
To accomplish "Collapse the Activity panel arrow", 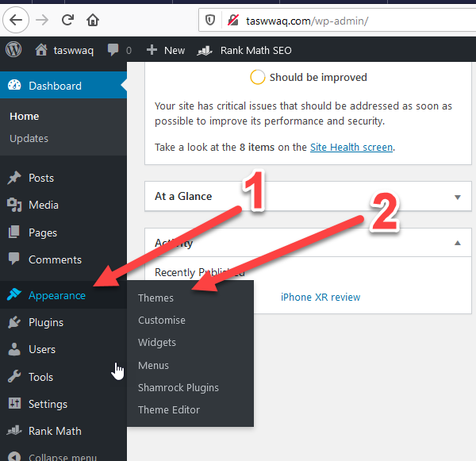I will pyautogui.click(x=458, y=243).
